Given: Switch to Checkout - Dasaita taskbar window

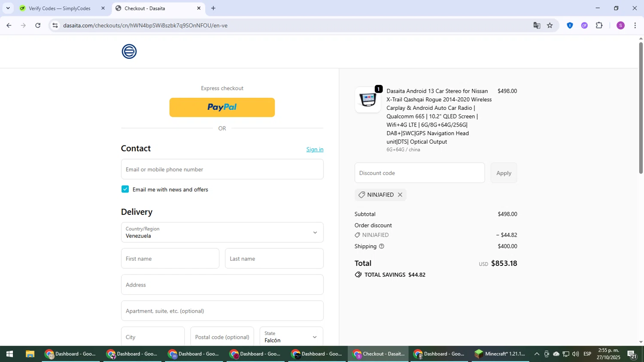Looking at the screenshot, I should click(x=378, y=354).
